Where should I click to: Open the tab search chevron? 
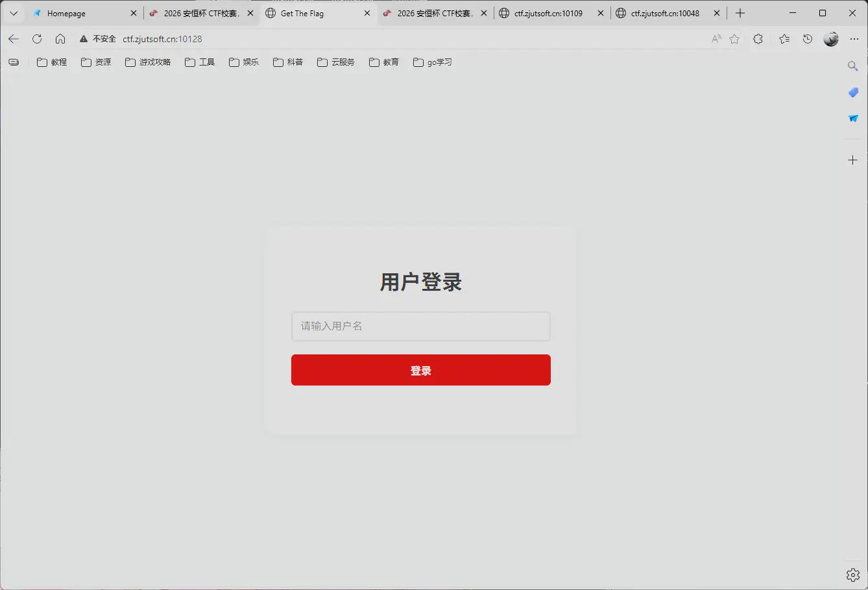[x=13, y=13]
